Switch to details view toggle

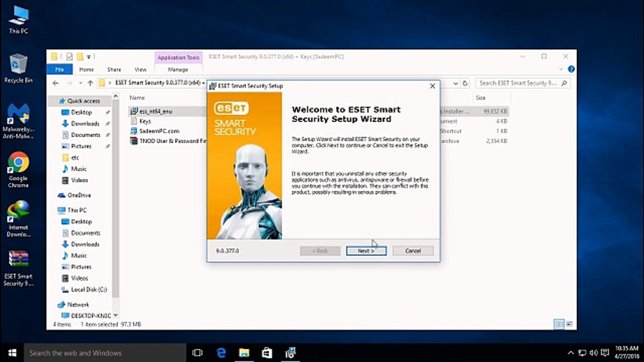pyautogui.click(x=559, y=324)
